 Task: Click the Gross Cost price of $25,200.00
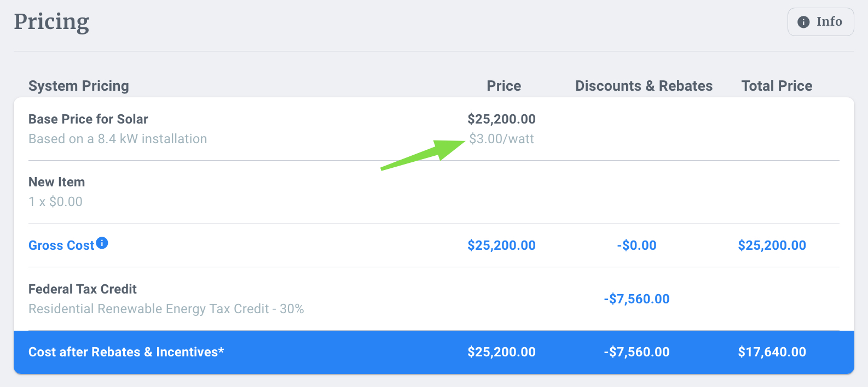501,245
